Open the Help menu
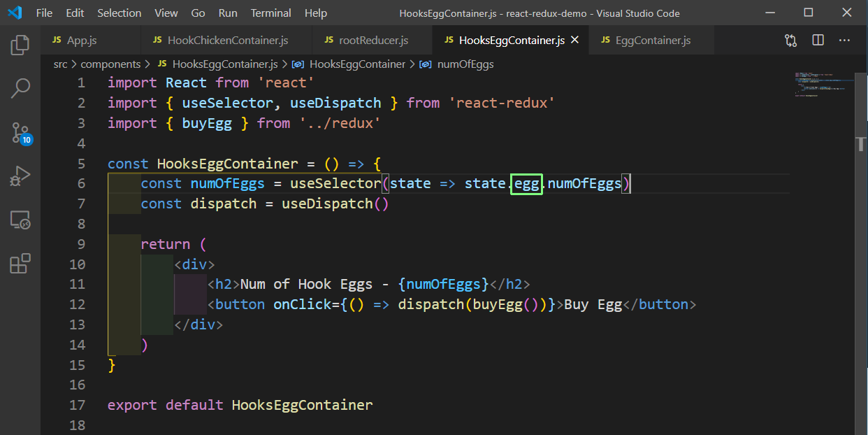This screenshot has width=868, height=435. (x=316, y=13)
